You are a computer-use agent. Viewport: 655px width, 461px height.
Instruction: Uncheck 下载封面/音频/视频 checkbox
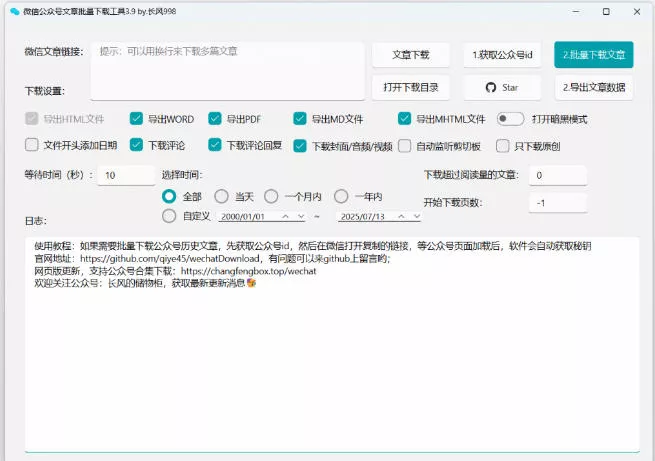point(300,146)
